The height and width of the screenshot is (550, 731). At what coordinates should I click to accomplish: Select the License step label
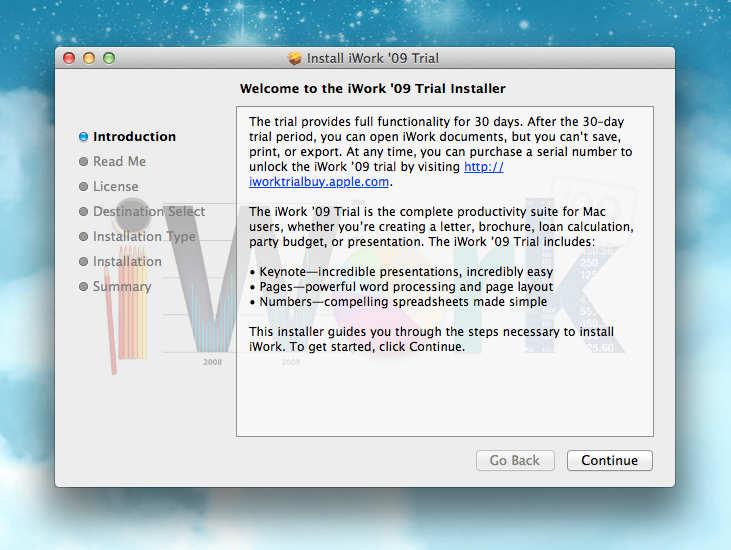pos(116,186)
